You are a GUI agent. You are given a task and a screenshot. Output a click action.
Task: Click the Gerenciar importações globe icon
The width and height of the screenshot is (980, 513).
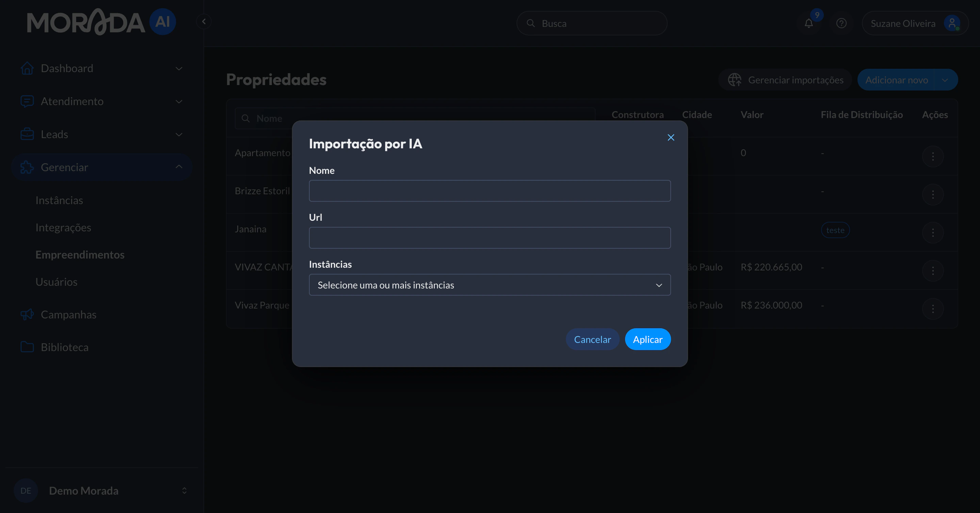(x=735, y=80)
